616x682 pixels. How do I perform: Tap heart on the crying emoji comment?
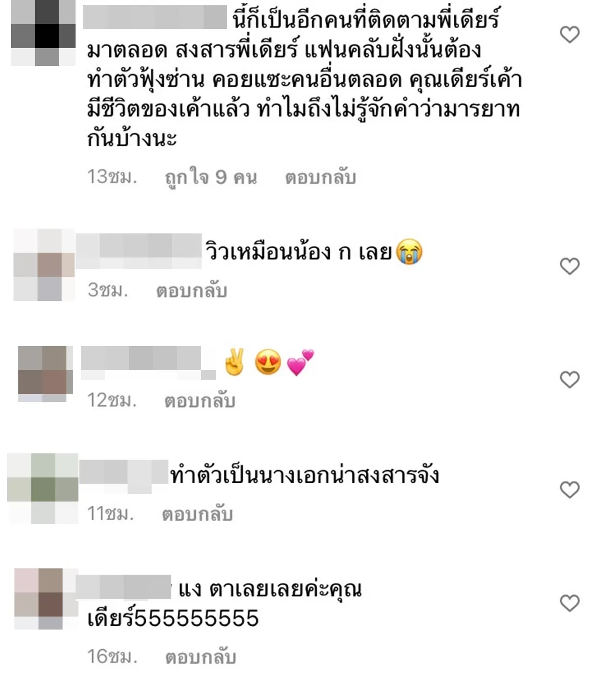(570, 266)
